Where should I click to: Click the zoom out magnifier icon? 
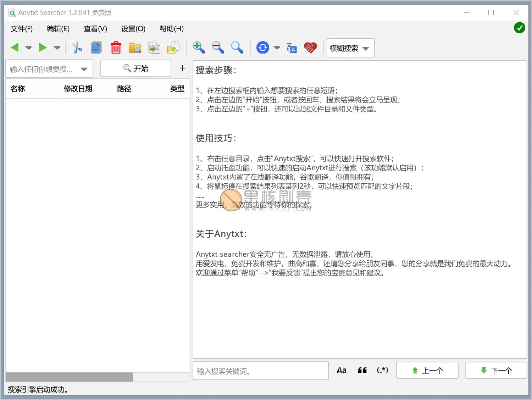tap(218, 48)
